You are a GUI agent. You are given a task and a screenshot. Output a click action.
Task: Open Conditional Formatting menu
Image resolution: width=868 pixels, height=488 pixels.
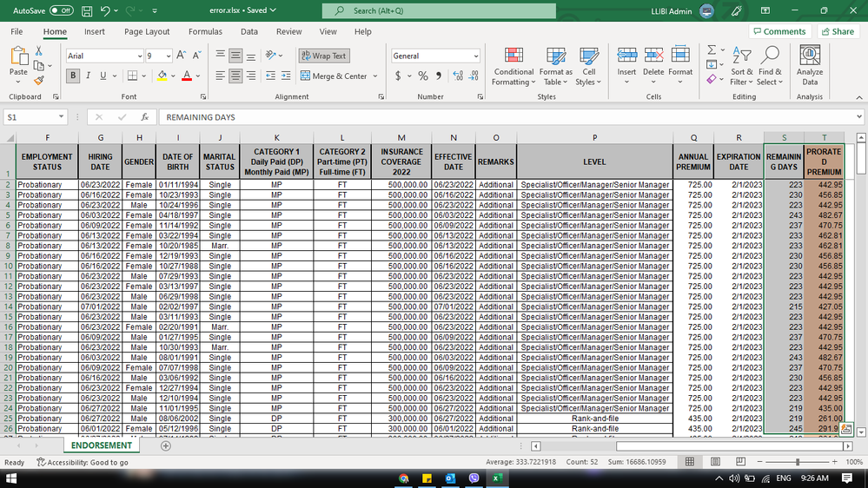coord(514,65)
